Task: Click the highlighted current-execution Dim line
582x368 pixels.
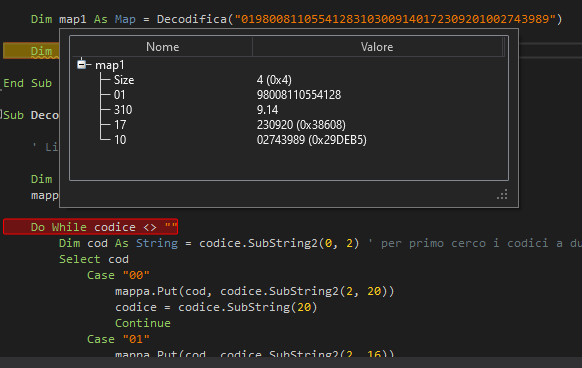Action: pyautogui.click(x=31, y=51)
